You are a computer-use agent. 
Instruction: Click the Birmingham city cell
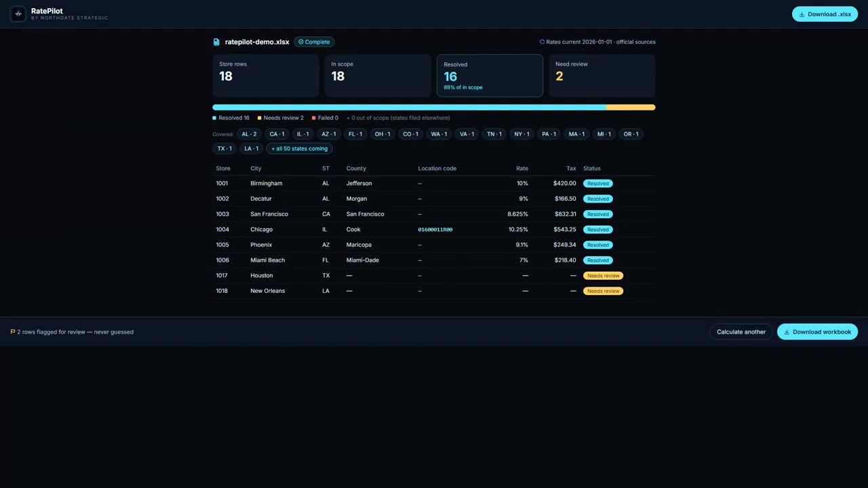tap(267, 184)
